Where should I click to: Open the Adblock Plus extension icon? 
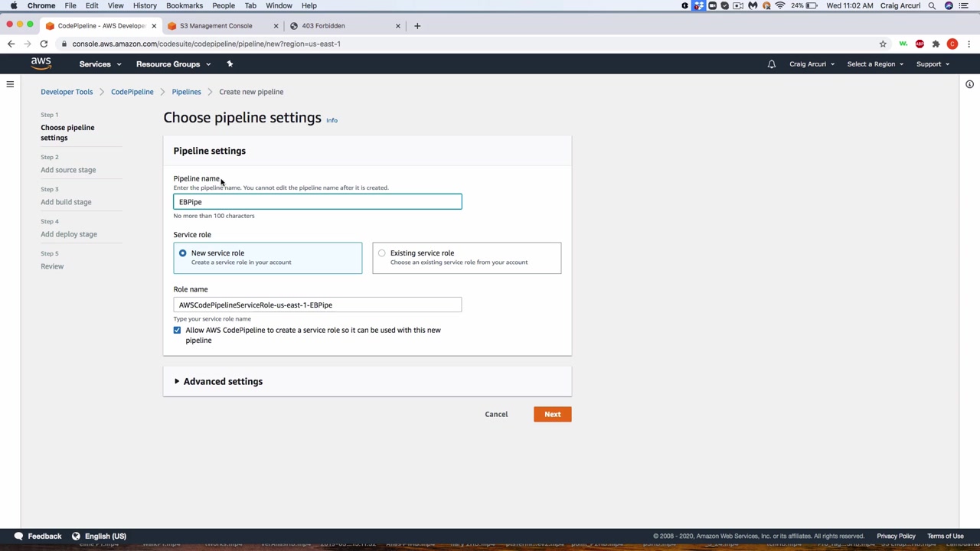[x=920, y=44]
